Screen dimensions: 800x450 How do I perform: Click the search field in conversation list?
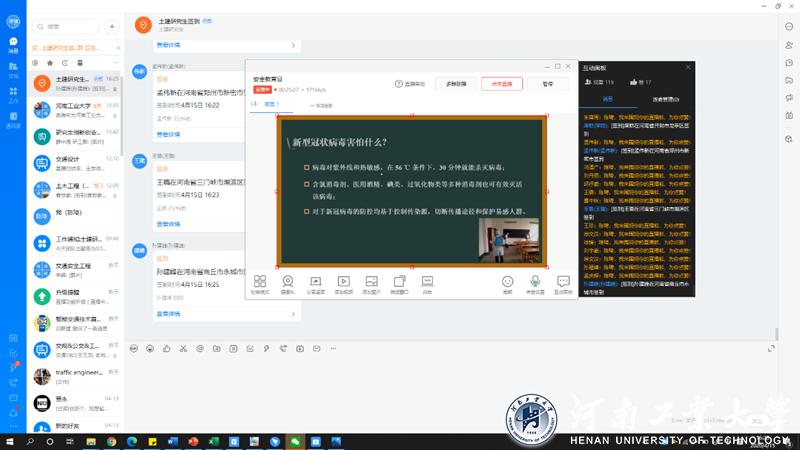click(66, 26)
